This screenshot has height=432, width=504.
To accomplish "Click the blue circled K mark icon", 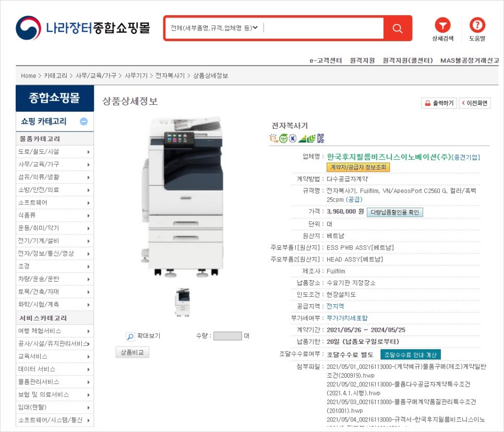I will coord(293,138).
